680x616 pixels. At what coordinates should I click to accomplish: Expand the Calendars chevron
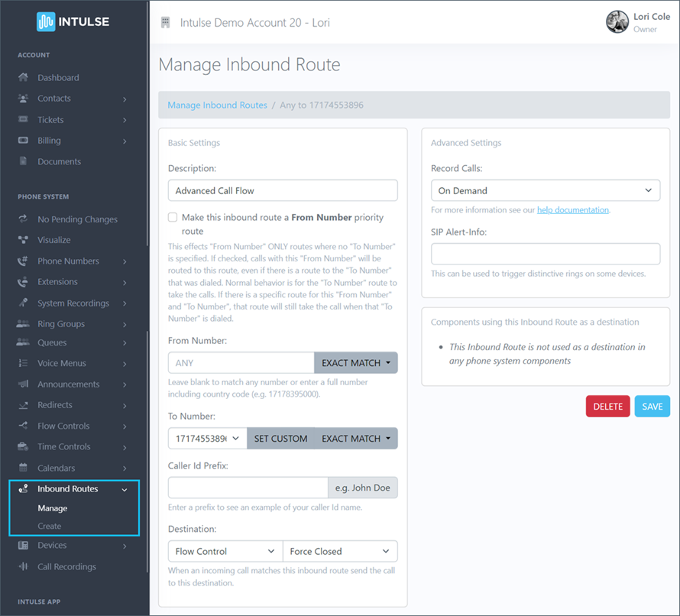(125, 468)
